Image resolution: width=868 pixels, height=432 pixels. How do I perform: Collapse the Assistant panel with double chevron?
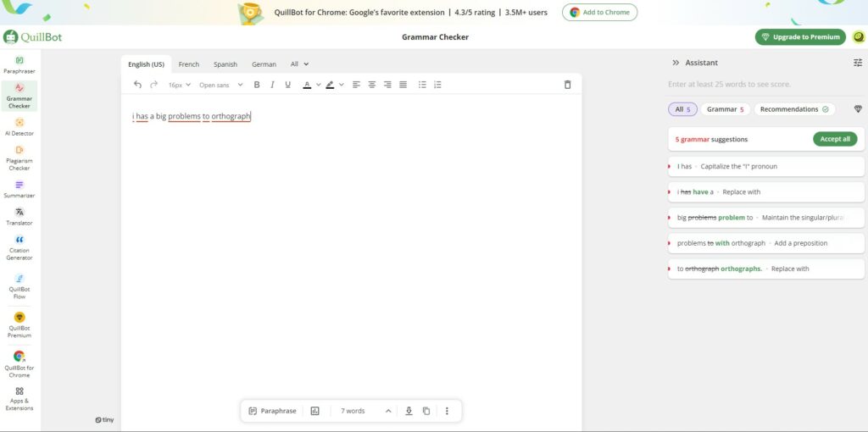click(676, 63)
